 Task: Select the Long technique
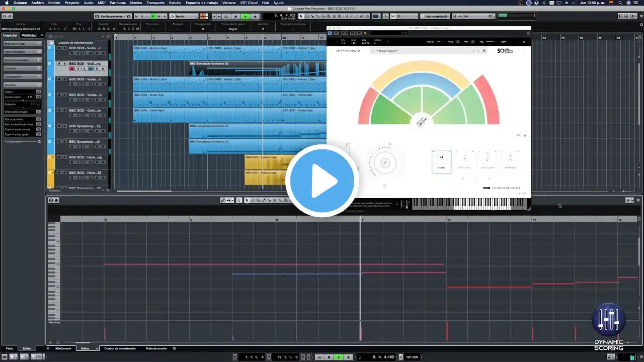[x=441, y=161]
